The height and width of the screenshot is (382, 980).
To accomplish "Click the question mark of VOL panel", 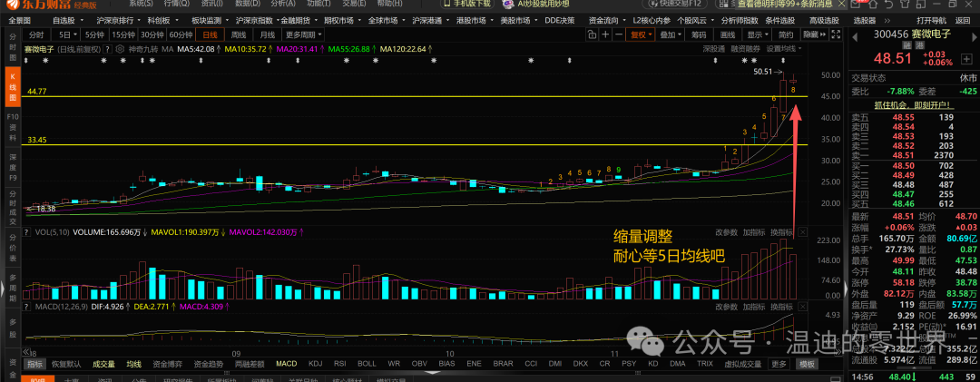I will (26, 232).
